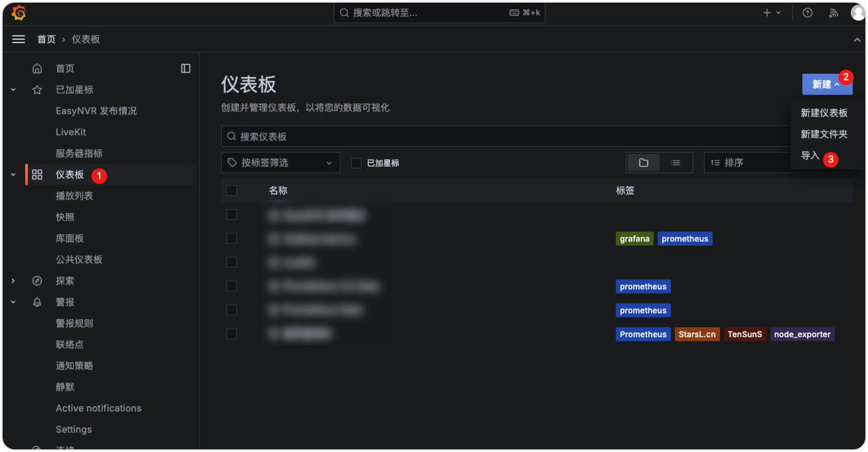This screenshot has width=868, height=452.
Task: Choose 新建文件夹 menu option
Action: point(824,134)
